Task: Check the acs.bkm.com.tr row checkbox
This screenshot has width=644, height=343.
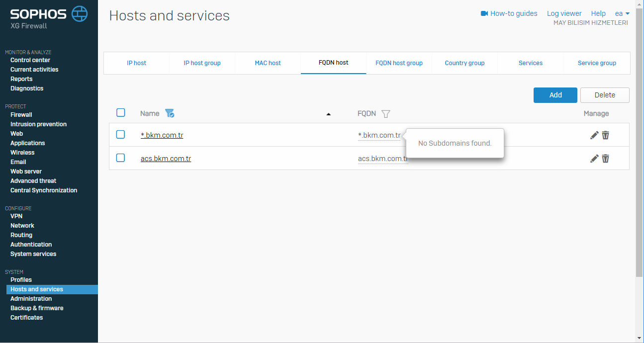Action: tap(120, 158)
